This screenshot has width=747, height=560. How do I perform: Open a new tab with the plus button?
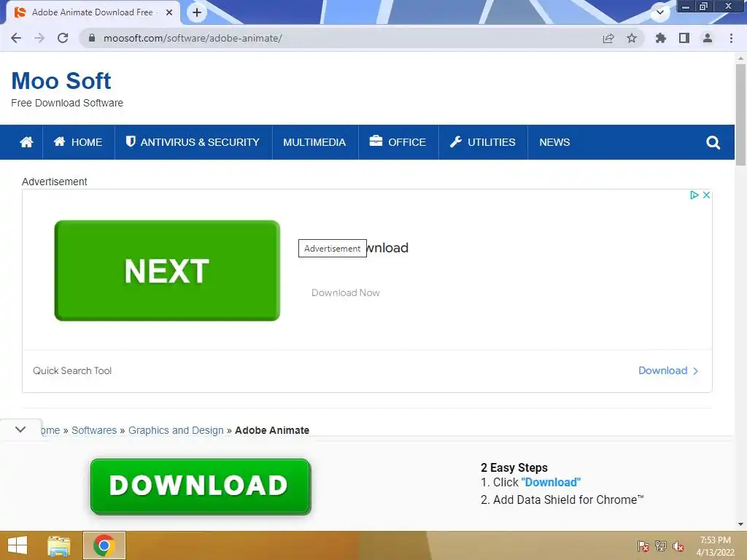click(x=197, y=12)
